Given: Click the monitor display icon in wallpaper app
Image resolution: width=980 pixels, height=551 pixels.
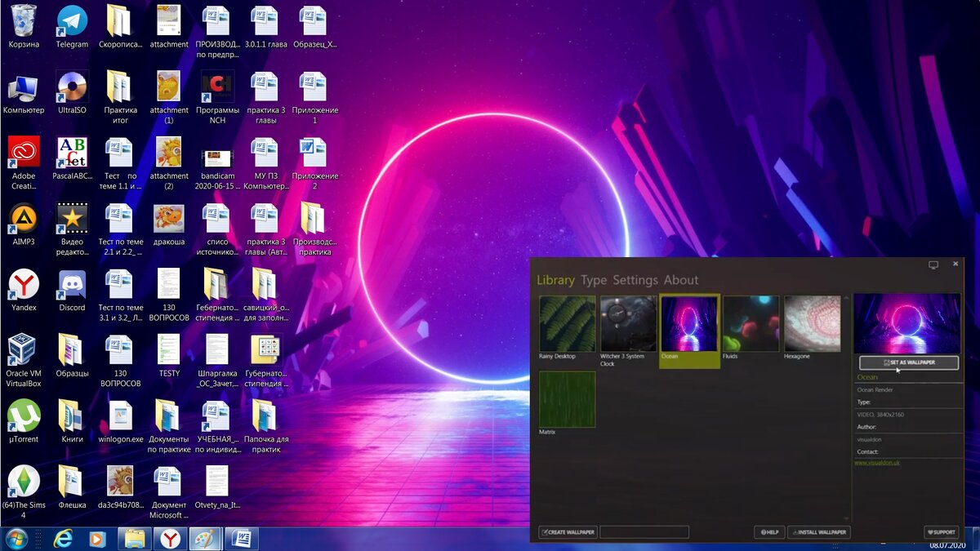Looking at the screenshot, I should 933,264.
